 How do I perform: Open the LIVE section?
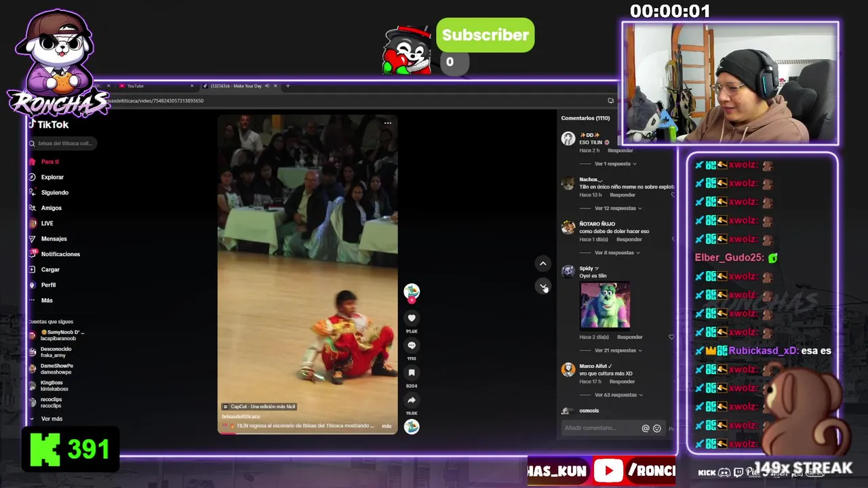coord(41,223)
